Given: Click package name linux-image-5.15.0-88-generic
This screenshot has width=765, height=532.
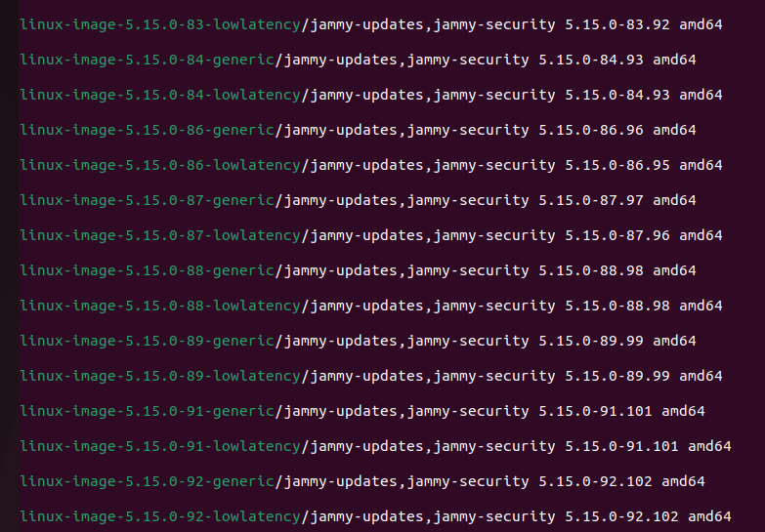Looking at the screenshot, I should click(147, 270).
